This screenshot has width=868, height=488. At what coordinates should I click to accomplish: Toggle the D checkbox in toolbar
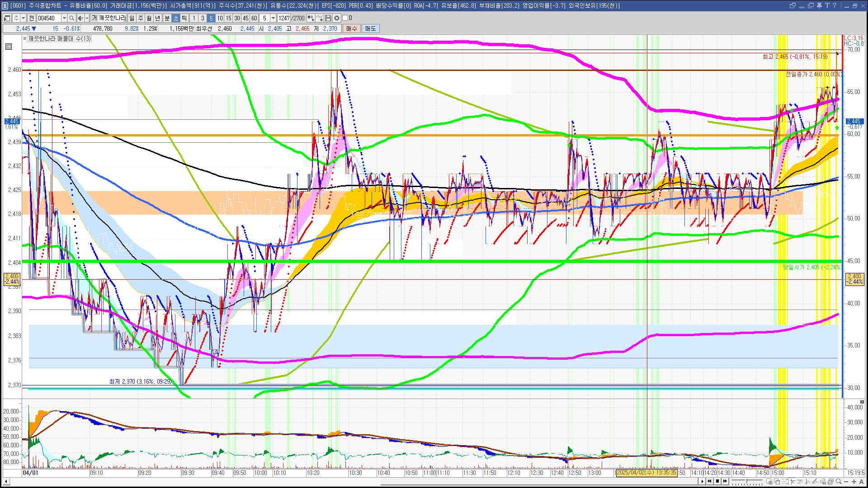pyautogui.click(x=345, y=18)
